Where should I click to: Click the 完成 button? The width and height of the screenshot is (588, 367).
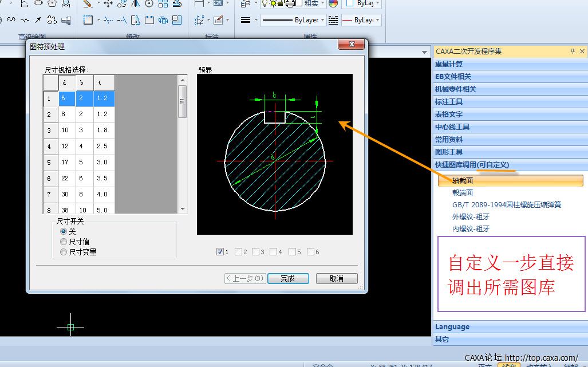click(x=287, y=278)
